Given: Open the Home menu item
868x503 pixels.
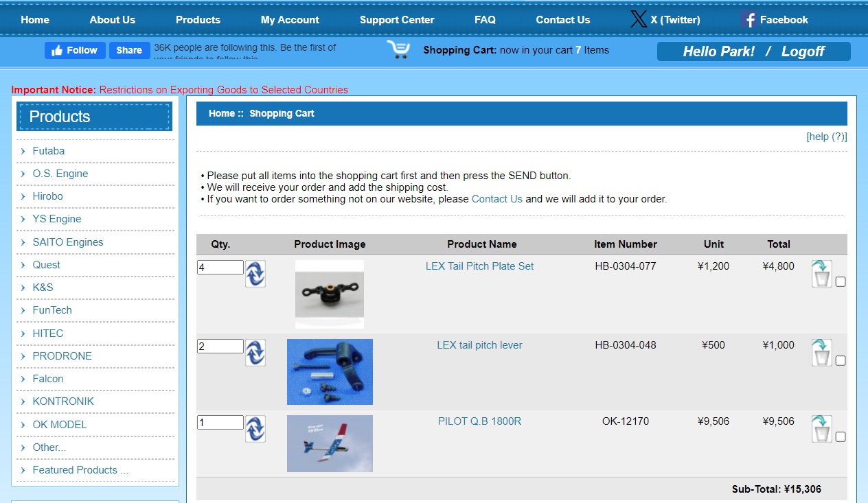Looking at the screenshot, I should [35, 20].
